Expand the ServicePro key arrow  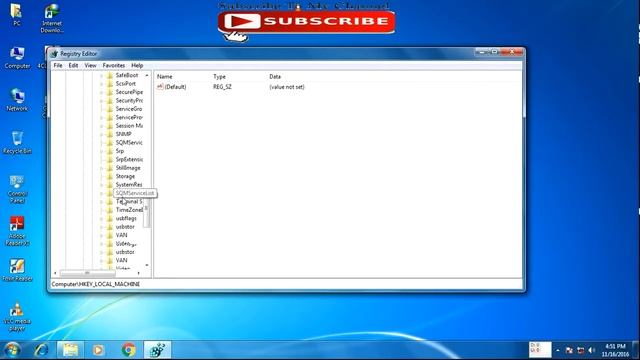point(102,118)
